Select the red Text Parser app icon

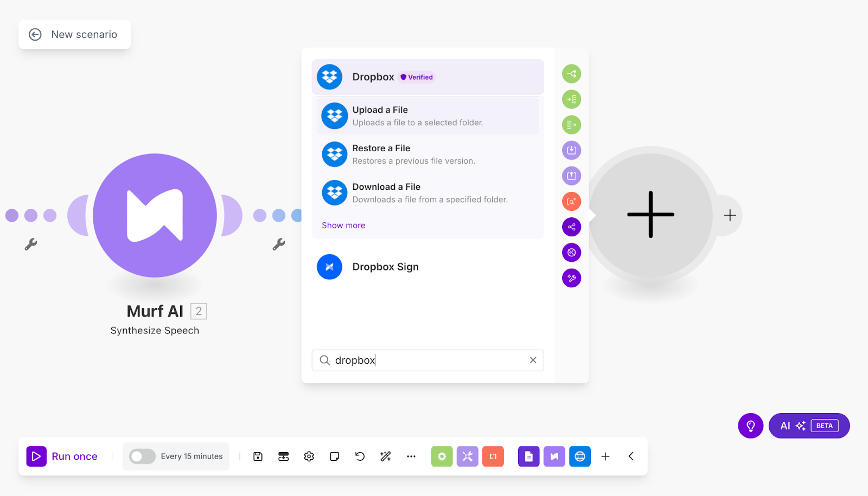click(x=493, y=456)
